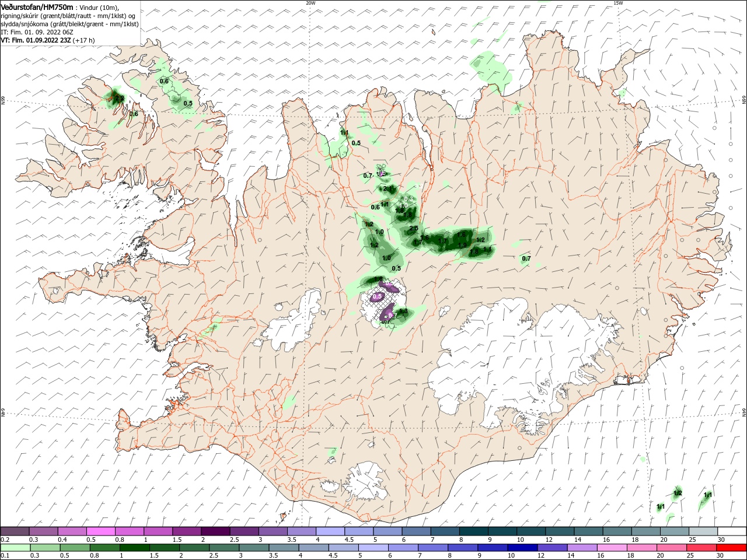Click the bright pink 0.5 swatch in the snow legend
The image size is (747, 560).
[x=101, y=531]
